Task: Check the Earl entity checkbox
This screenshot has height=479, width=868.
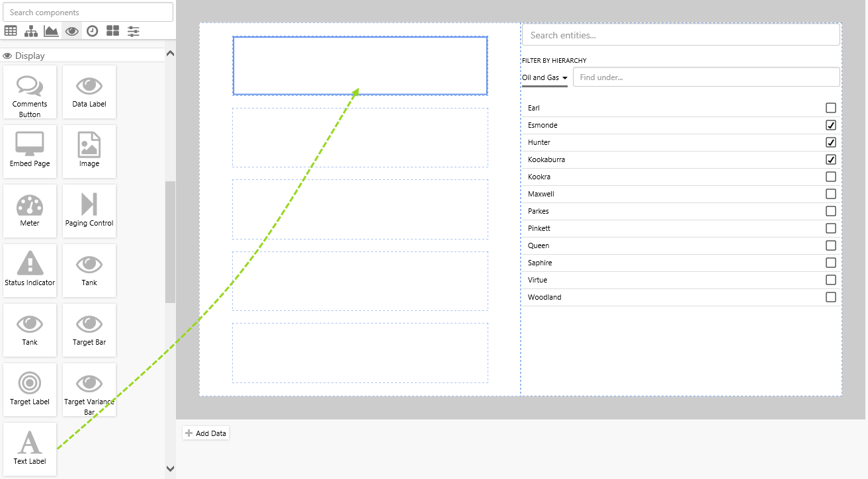Action: tap(831, 108)
